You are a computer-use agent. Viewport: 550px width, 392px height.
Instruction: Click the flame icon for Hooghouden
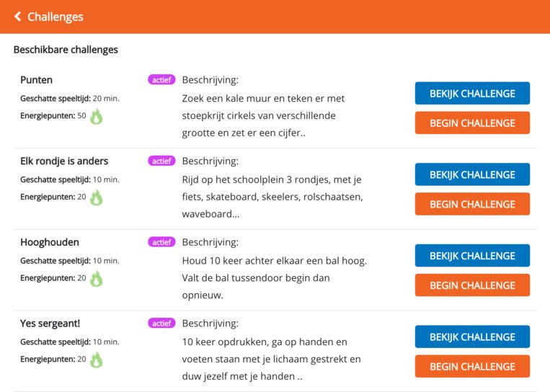[x=97, y=279]
